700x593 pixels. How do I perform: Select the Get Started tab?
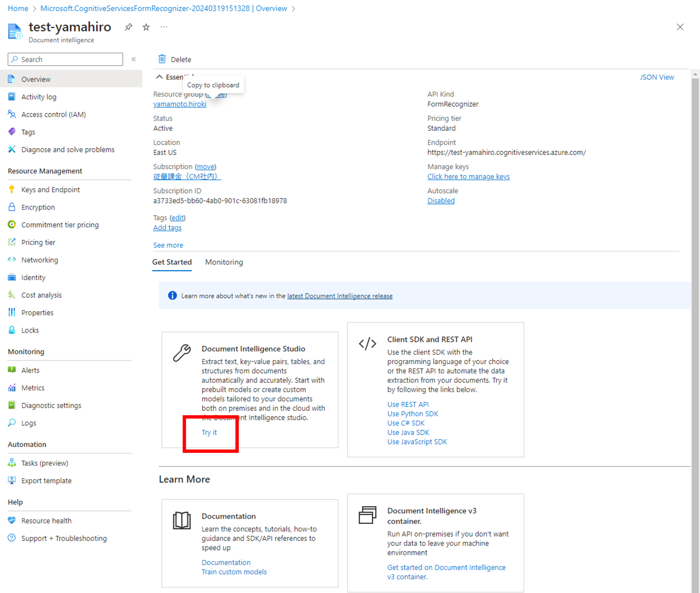point(172,262)
